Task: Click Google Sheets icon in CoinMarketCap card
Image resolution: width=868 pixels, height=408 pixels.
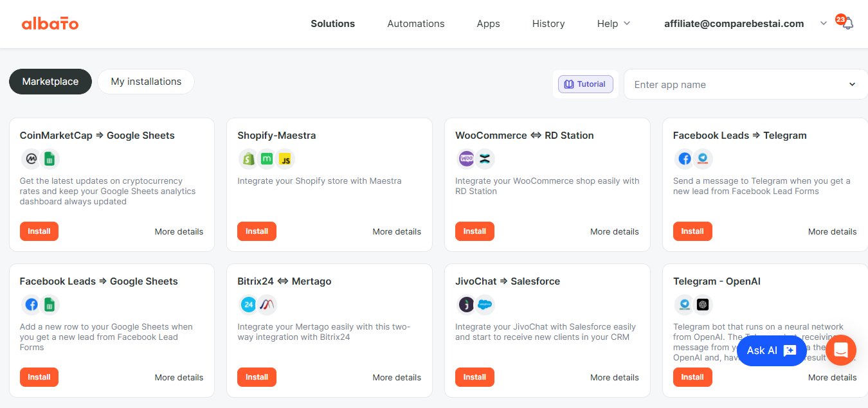Action: tap(50, 159)
